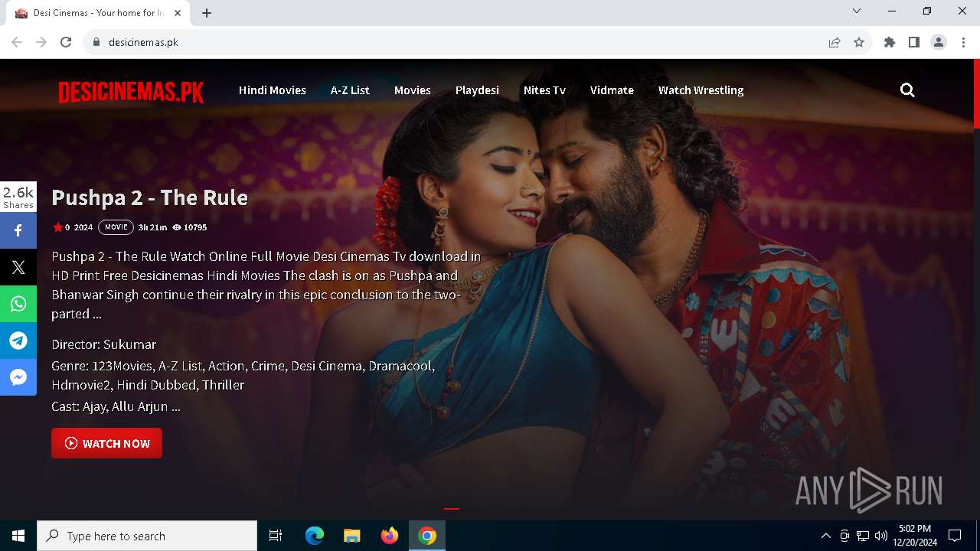The width and height of the screenshot is (980, 551).
Task: Switch to Chrome on taskbar
Action: pos(427,536)
